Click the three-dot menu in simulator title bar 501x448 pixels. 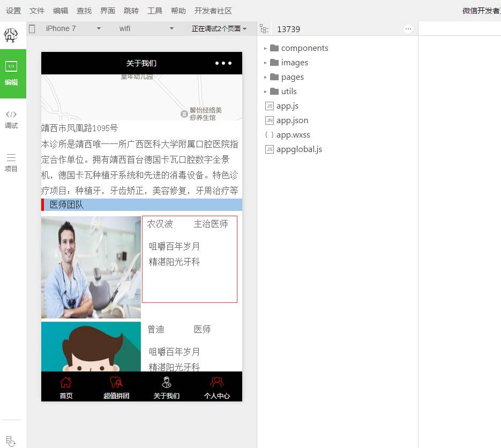click(x=223, y=63)
